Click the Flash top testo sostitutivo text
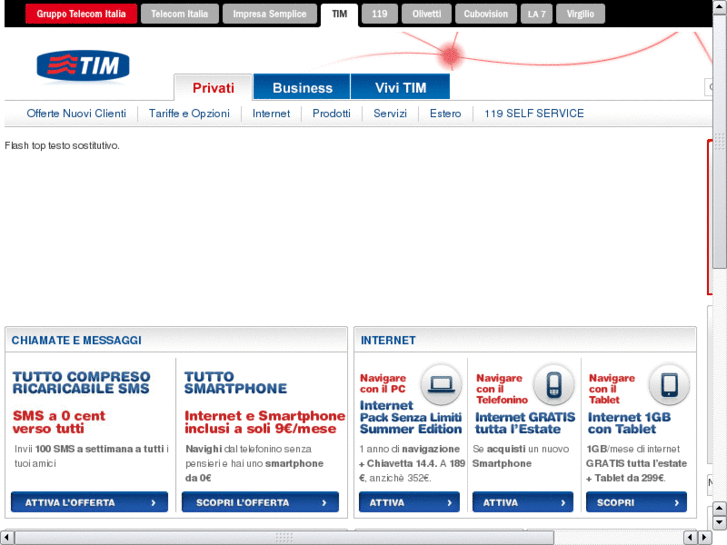 tap(62, 146)
